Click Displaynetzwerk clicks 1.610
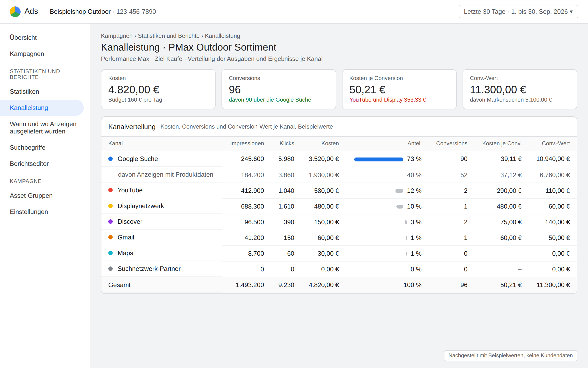The width and height of the screenshot is (588, 368). point(286,206)
